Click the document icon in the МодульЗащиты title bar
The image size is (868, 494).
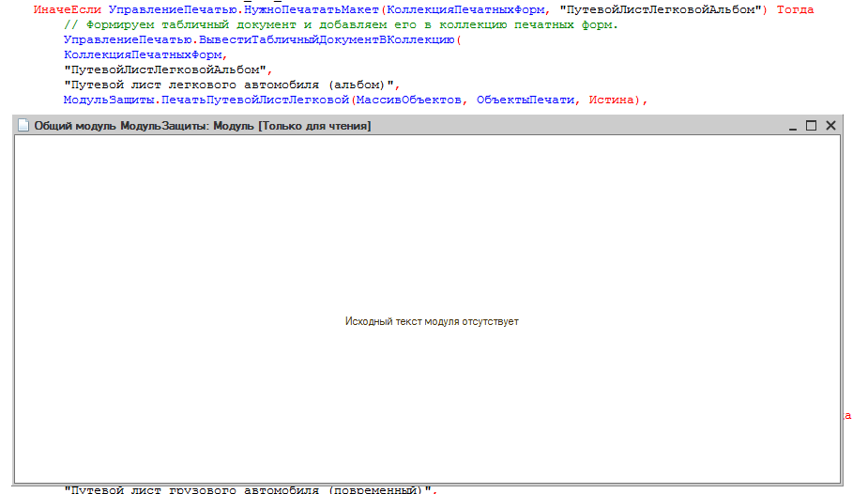pyautogui.click(x=23, y=126)
